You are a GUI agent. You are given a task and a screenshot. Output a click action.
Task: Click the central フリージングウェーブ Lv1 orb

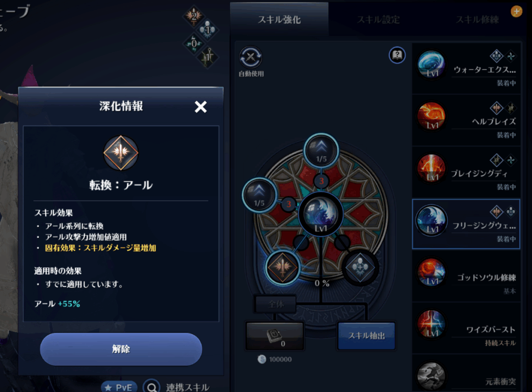click(x=321, y=214)
